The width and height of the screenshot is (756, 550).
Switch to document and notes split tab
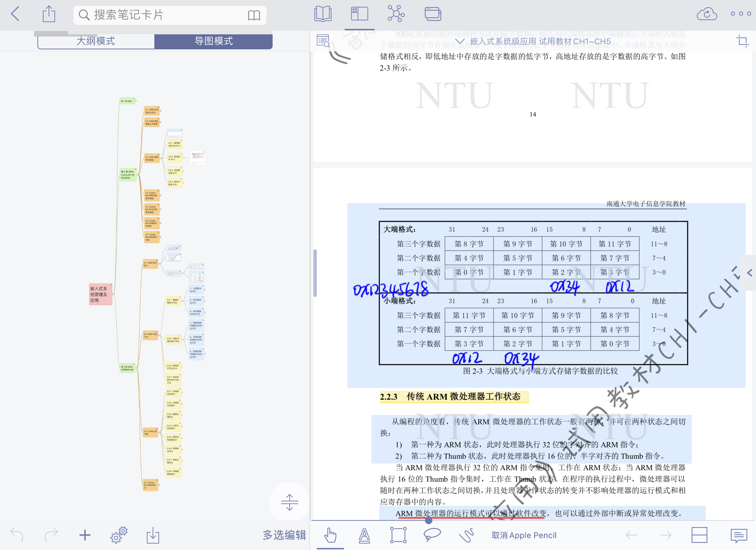[359, 14]
